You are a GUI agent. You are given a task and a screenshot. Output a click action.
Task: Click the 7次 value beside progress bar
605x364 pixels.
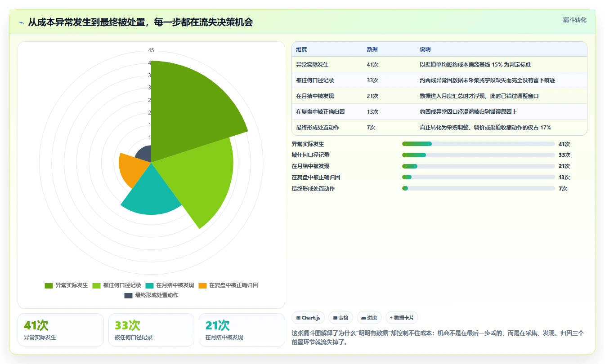point(563,189)
